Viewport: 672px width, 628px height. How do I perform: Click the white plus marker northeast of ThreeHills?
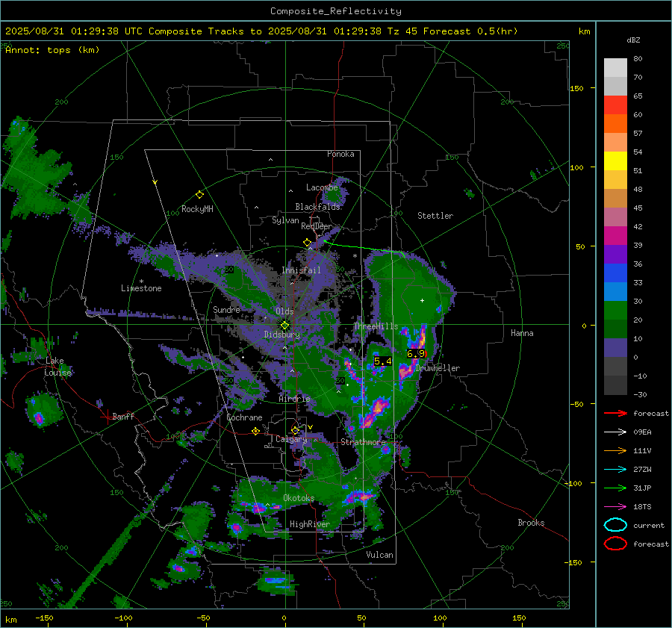(422, 300)
